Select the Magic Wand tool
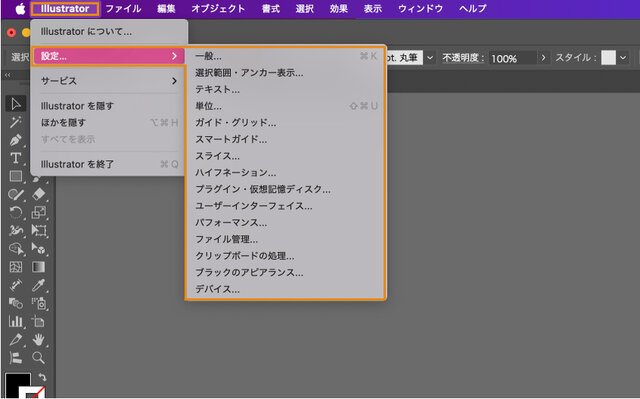640x399 pixels. coord(16,122)
